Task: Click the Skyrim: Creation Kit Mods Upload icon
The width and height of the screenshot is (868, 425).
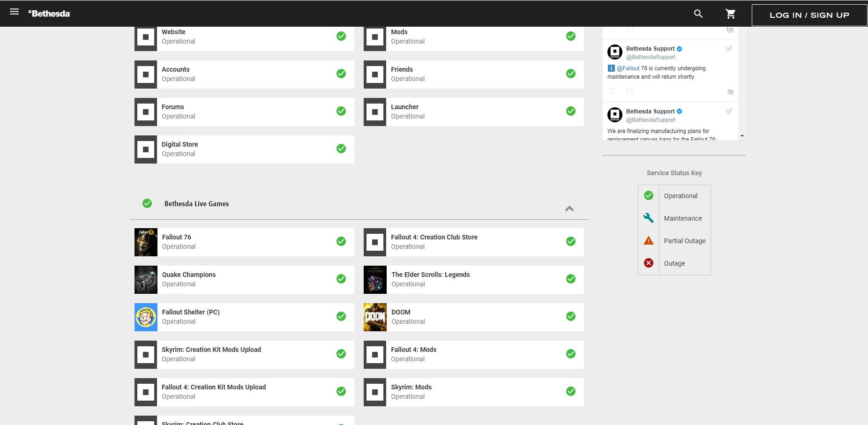Action: click(146, 355)
